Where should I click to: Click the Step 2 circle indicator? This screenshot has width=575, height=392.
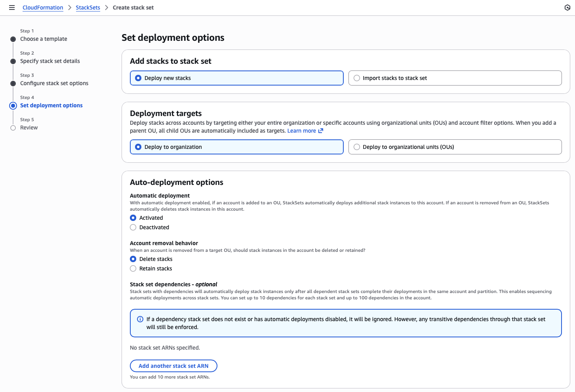pyautogui.click(x=13, y=61)
